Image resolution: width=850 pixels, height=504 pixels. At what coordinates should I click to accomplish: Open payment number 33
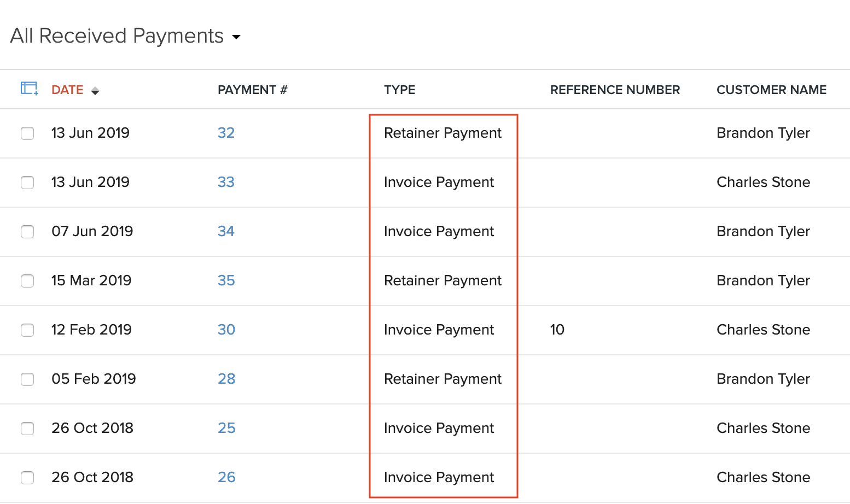(x=226, y=183)
